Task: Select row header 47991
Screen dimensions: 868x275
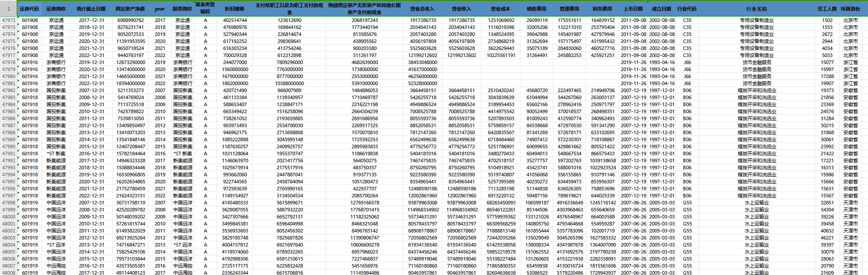Action: [x=8, y=154]
